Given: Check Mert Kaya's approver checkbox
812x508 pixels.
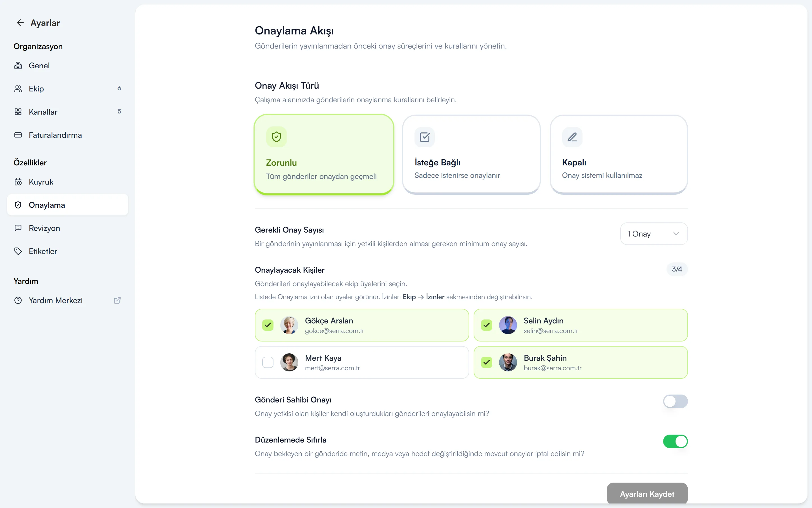Looking at the screenshot, I should (268, 362).
